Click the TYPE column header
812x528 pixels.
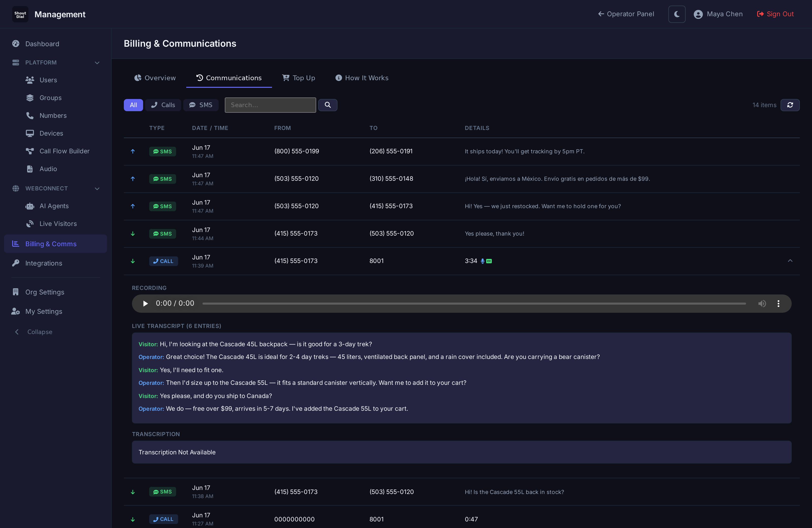(x=157, y=128)
